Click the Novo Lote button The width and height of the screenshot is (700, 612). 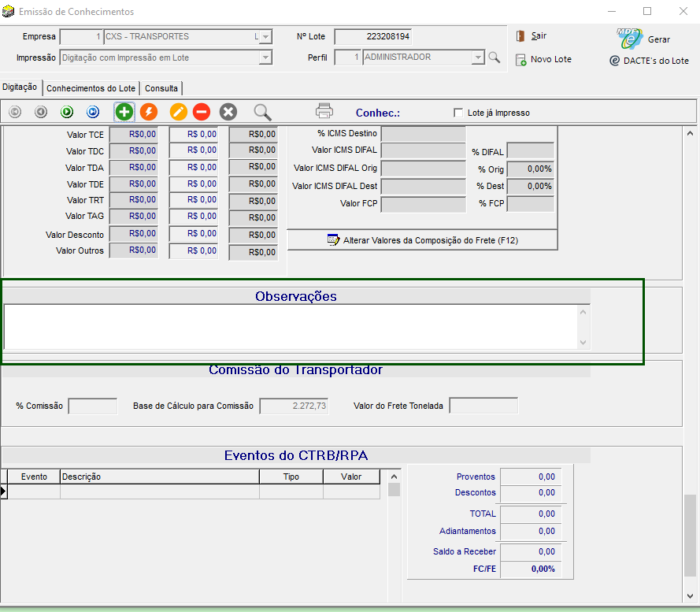click(543, 60)
